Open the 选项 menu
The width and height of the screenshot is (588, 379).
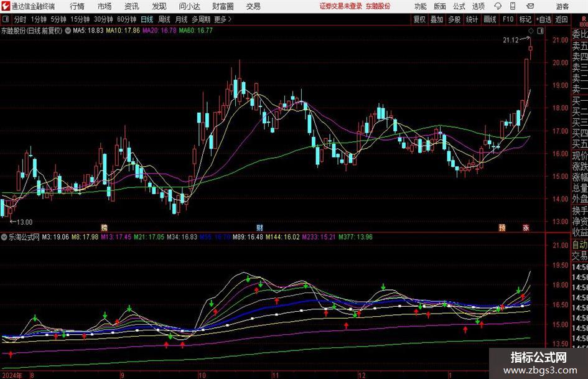point(478,6)
